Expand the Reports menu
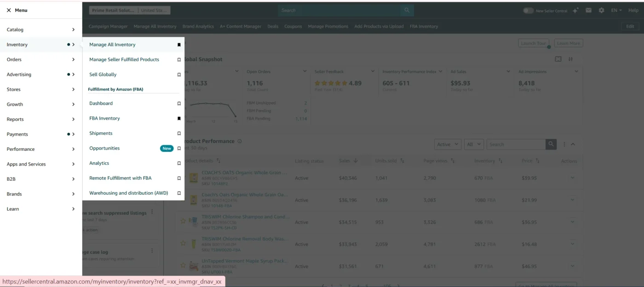 click(x=41, y=119)
